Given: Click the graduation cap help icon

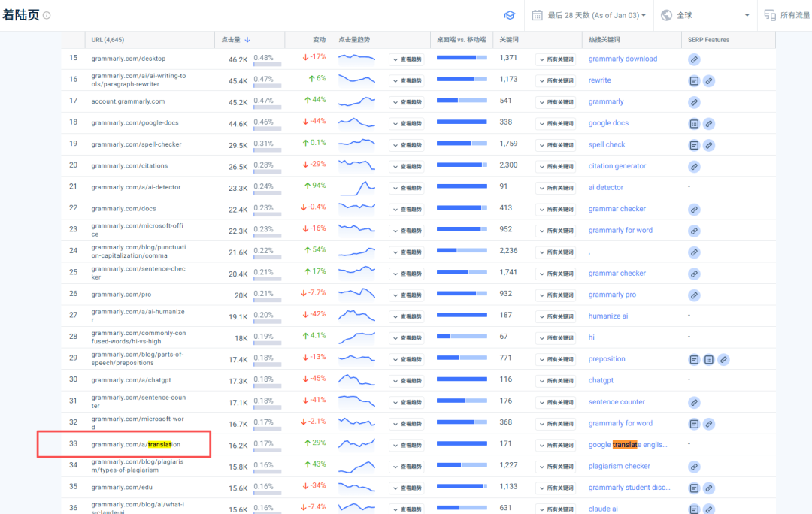Looking at the screenshot, I should point(510,15).
